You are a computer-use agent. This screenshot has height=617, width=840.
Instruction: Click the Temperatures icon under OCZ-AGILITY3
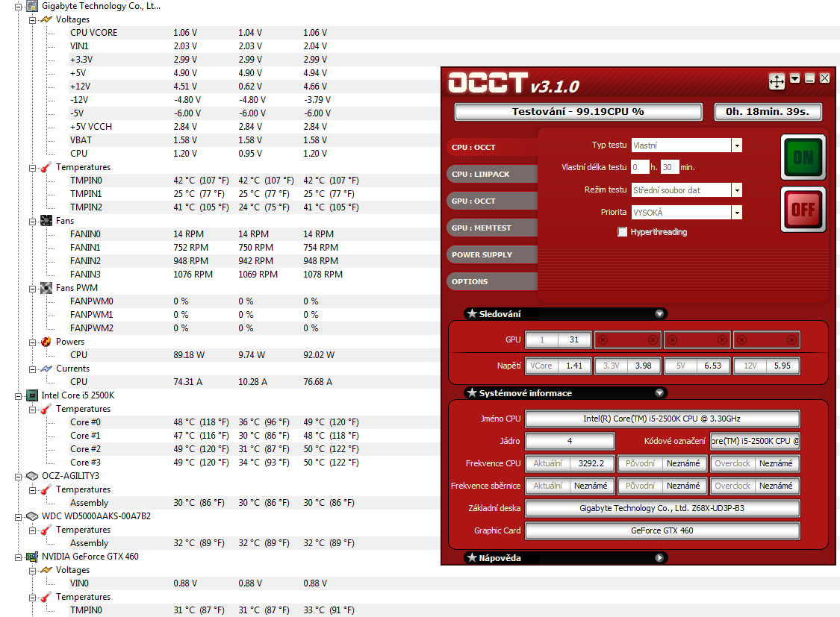point(46,489)
